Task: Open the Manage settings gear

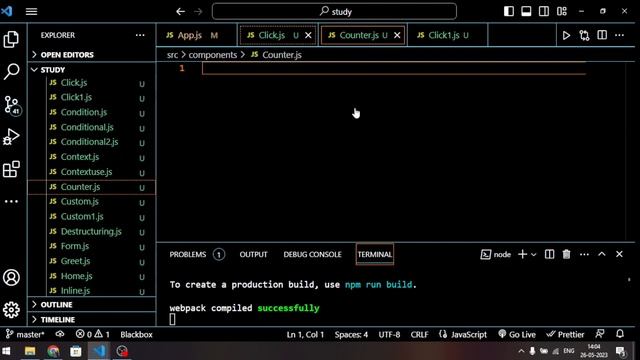Action: point(11,310)
